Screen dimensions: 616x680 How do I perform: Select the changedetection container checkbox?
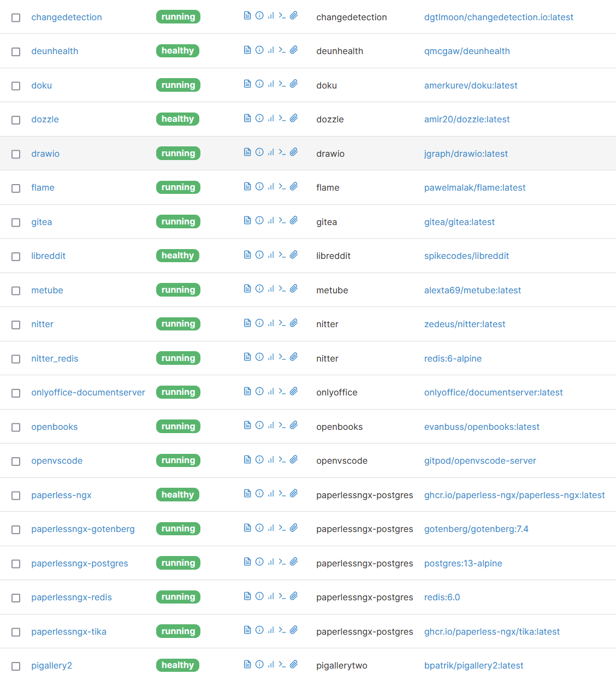click(16, 17)
